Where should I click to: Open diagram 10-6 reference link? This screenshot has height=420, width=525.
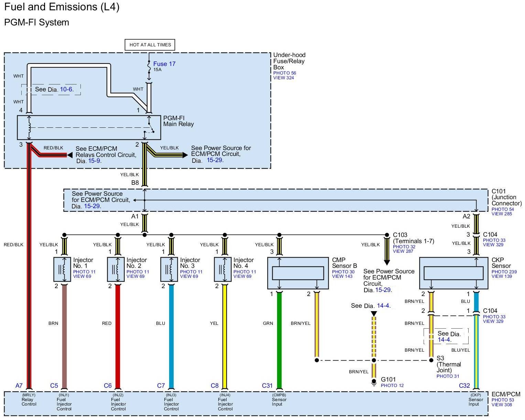[66, 89]
